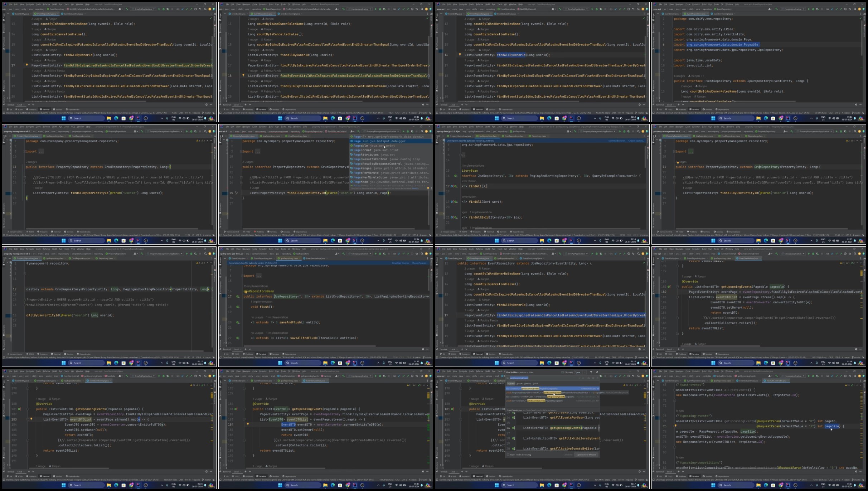Open terminal tabs chevron dropdown in NoAuthController frame
The width and height of the screenshot is (868, 491).
(683, 471)
